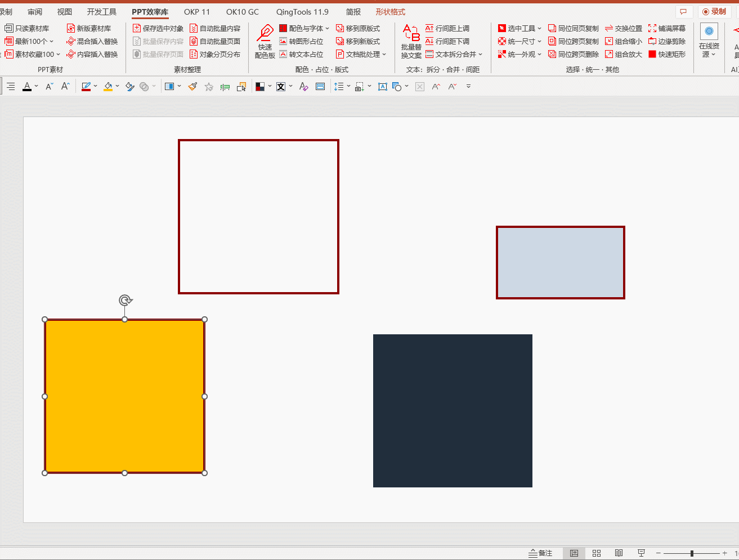Click the zoom in plus button
The height and width of the screenshot is (560, 739).
[725, 553]
